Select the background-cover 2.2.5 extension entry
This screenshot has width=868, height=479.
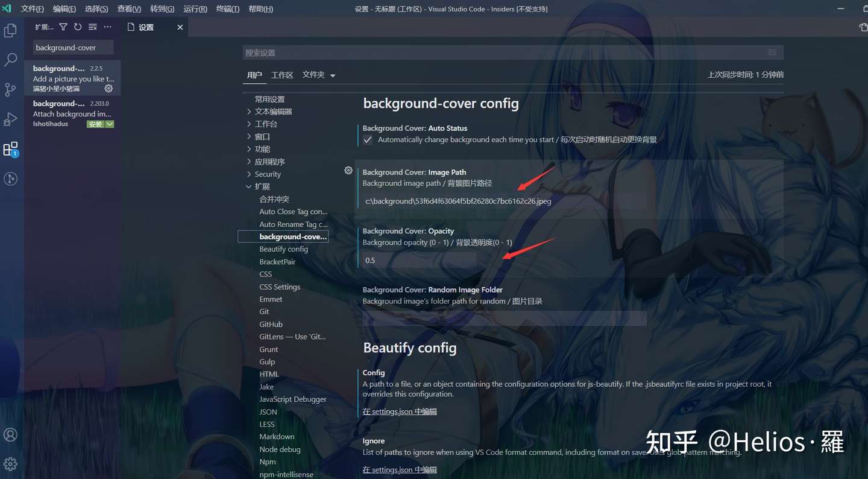(x=72, y=78)
